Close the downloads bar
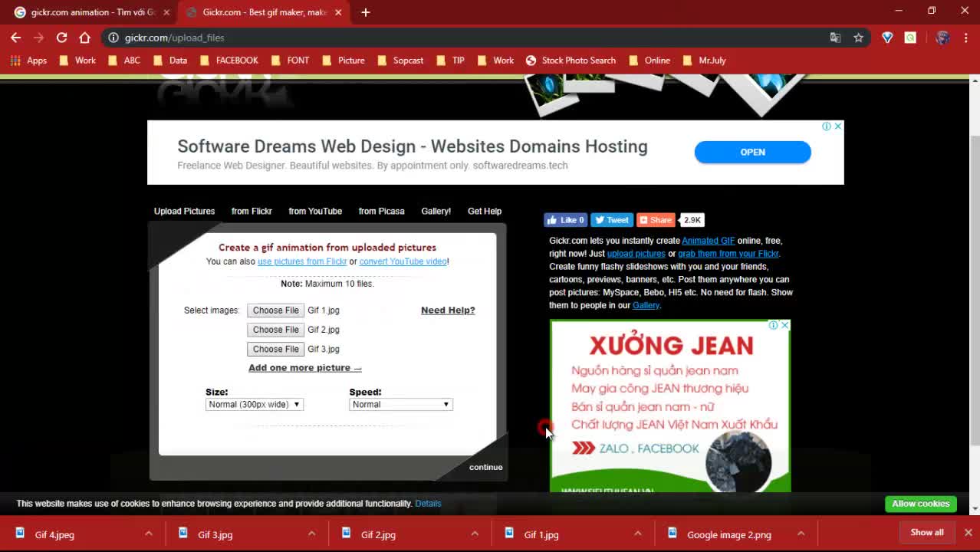 (x=968, y=533)
